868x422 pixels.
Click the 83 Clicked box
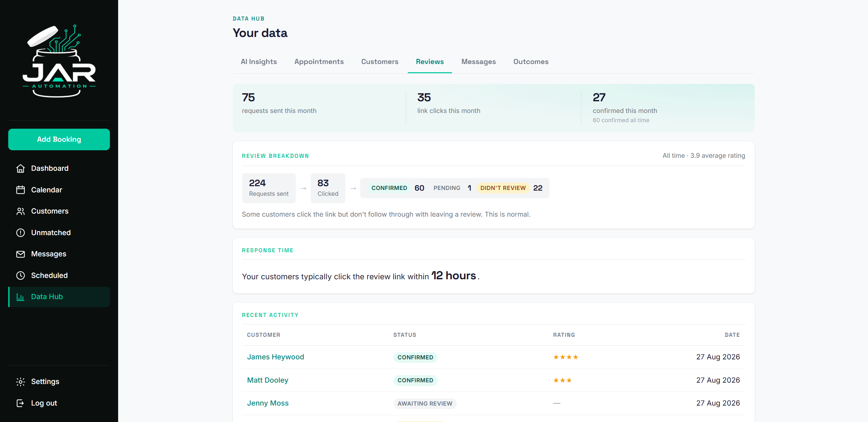(x=328, y=188)
